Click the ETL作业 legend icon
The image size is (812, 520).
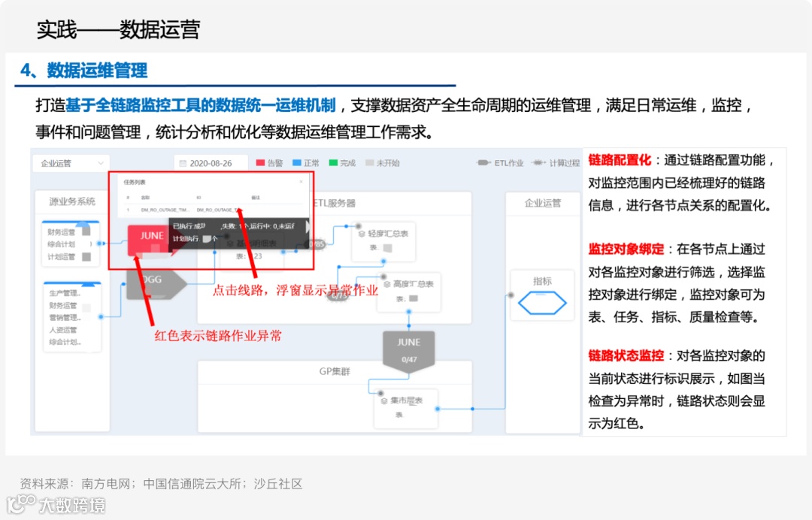click(x=483, y=163)
